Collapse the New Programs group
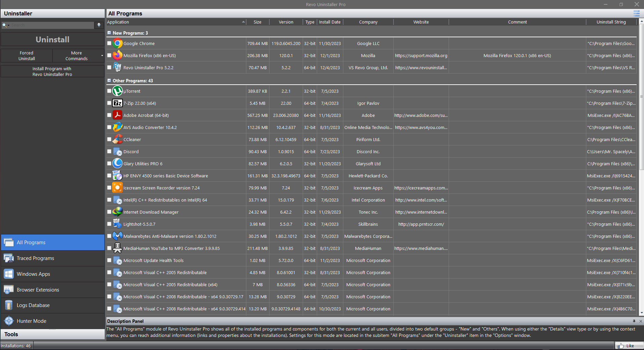Image resolution: width=644 pixels, height=350 pixels. pyautogui.click(x=109, y=33)
